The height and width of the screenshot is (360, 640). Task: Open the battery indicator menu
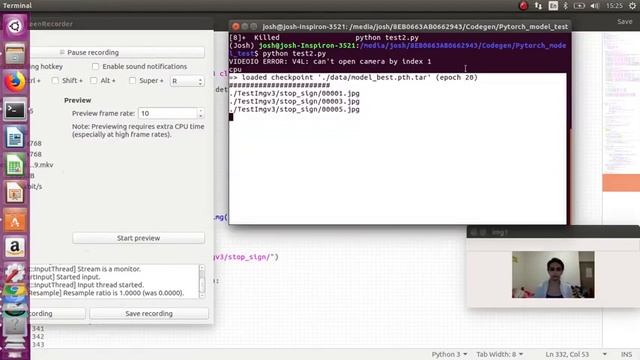[579, 6]
